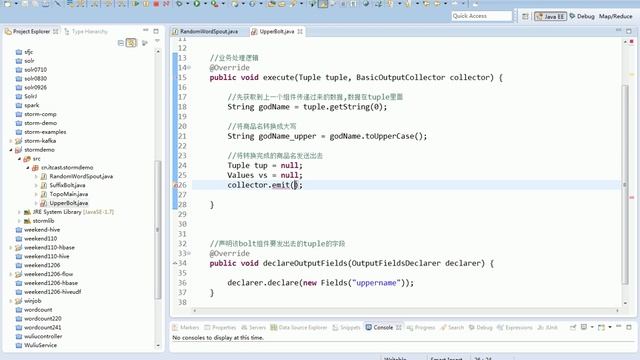Open the Run launch dropdown arrow
640x360 pixels.
tap(206, 4)
